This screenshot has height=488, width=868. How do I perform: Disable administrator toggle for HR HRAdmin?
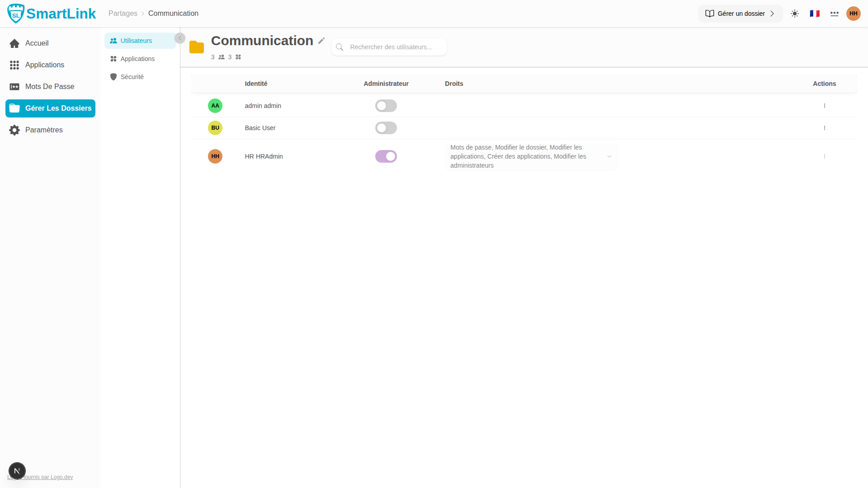(386, 156)
